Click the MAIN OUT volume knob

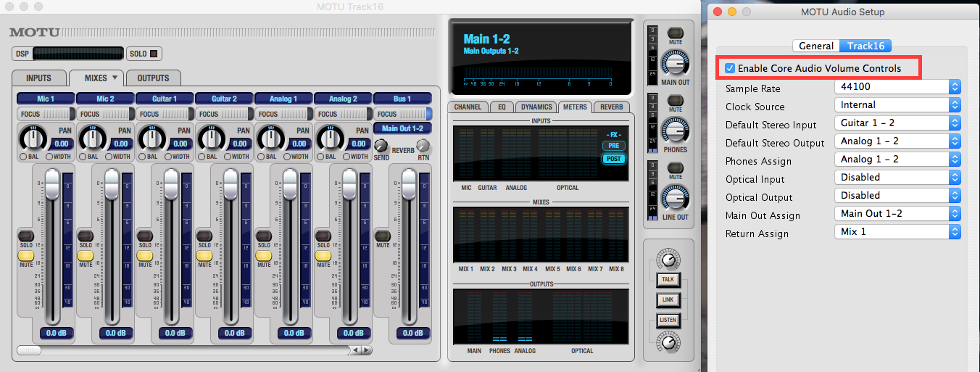coord(675,64)
